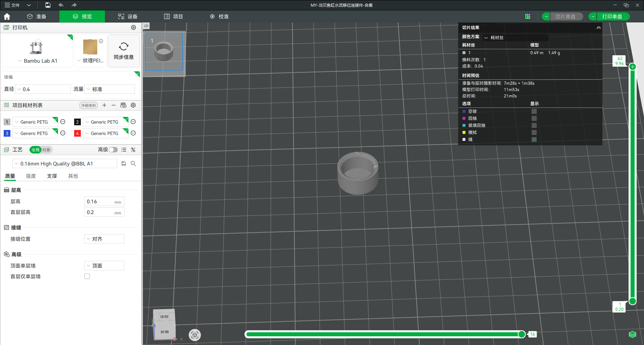Image resolution: width=644 pixels, height=345 pixels.
Task: Click the redo arrow icon
Action: coord(74,5)
